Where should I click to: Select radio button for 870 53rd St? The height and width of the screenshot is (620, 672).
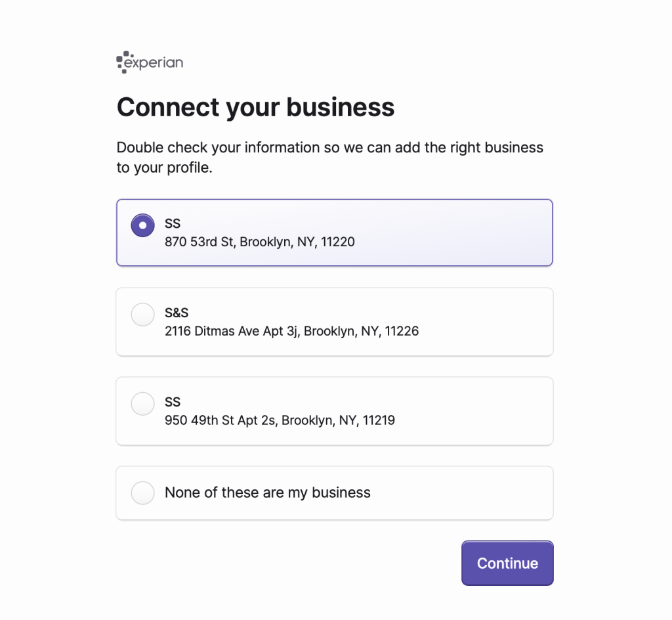(143, 225)
